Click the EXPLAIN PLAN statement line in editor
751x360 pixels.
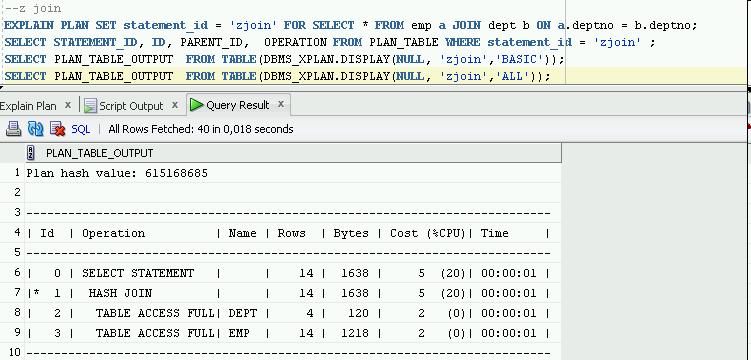tap(351, 25)
